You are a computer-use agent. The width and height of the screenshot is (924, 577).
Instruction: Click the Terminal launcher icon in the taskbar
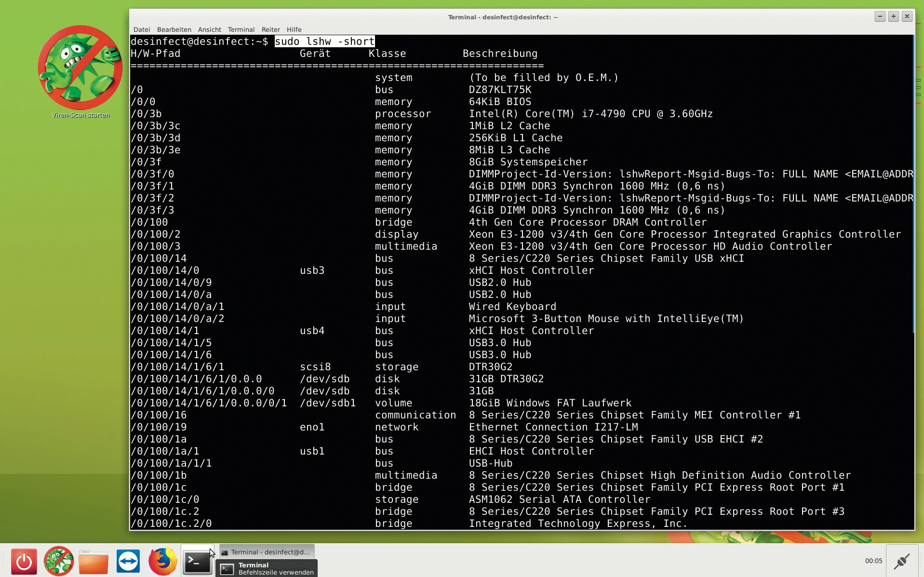pos(197,562)
